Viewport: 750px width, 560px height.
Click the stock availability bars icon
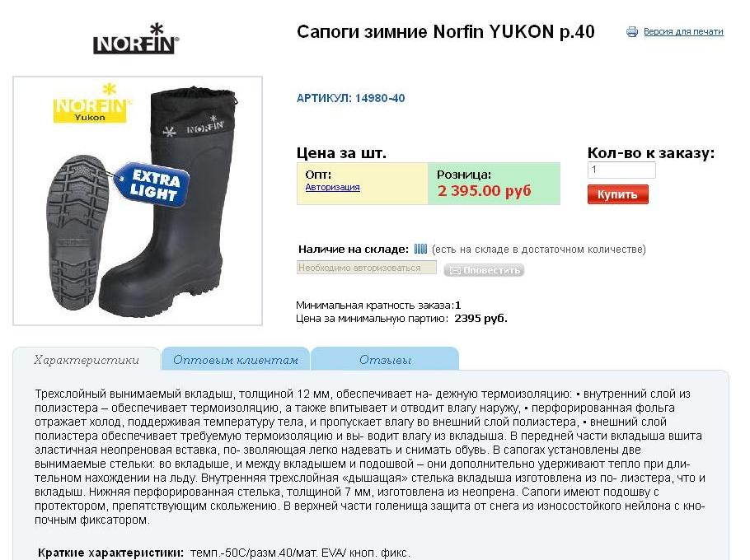tap(420, 249)
